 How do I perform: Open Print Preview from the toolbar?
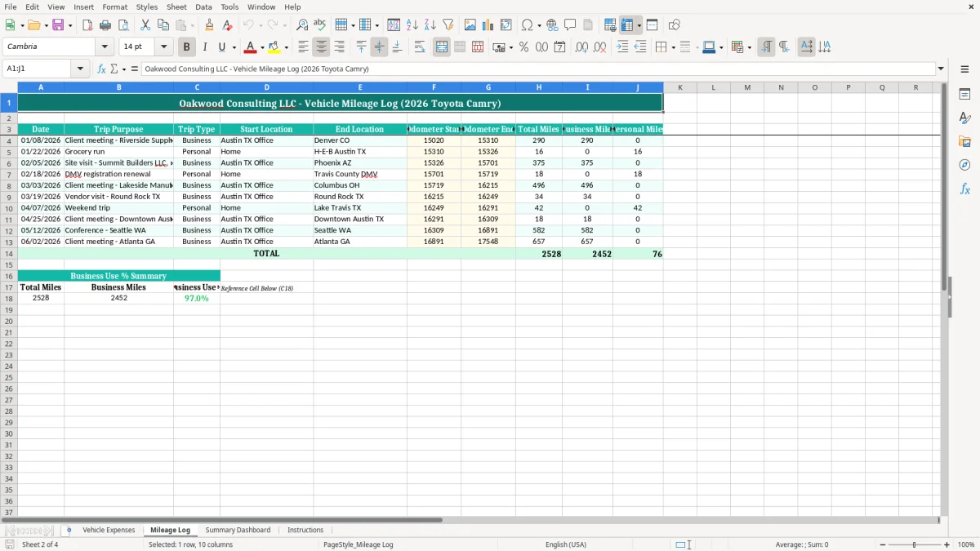click(123, 25)
